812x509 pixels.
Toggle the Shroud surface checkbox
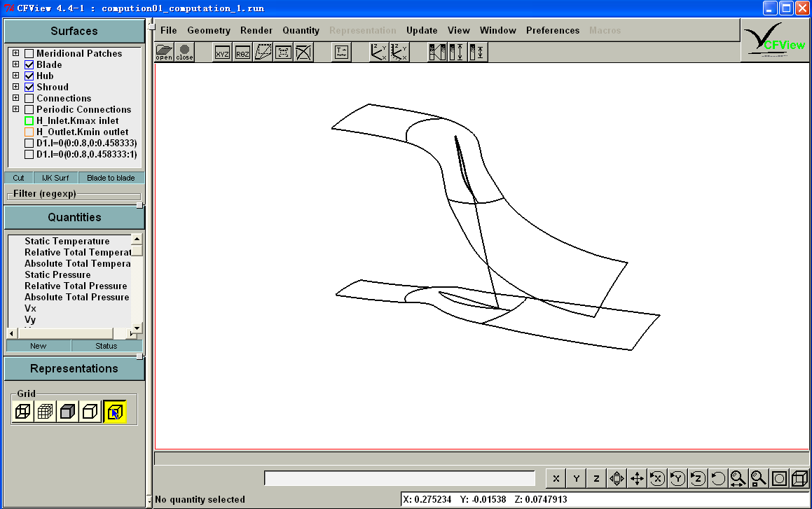[x=29, y=87]
